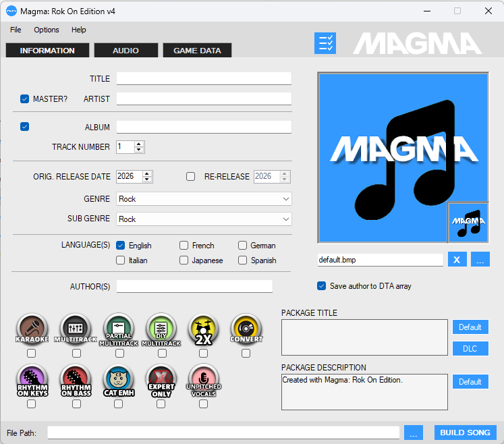Check the French language checkbox
504x444 pixels.
(184, 246)
